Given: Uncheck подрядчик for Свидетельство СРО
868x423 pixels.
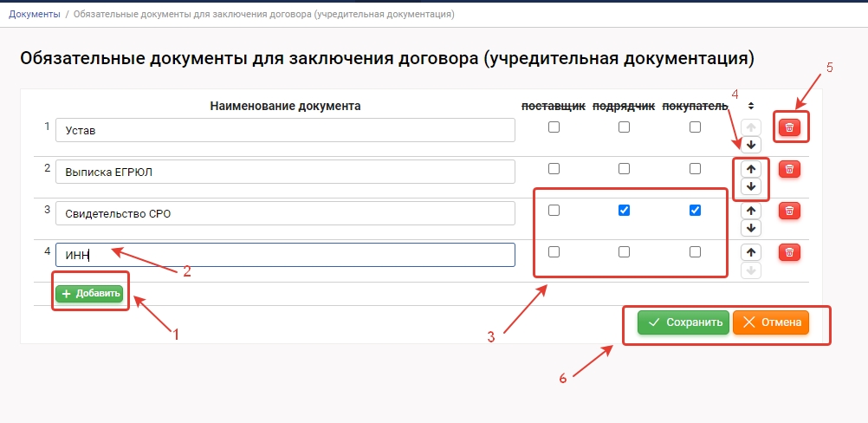Looking at the screenshot, I should pos(624,210).
